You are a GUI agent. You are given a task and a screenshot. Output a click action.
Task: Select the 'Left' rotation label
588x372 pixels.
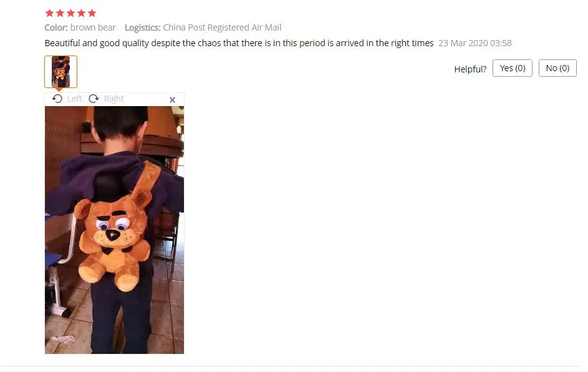[x=74, y=99]
